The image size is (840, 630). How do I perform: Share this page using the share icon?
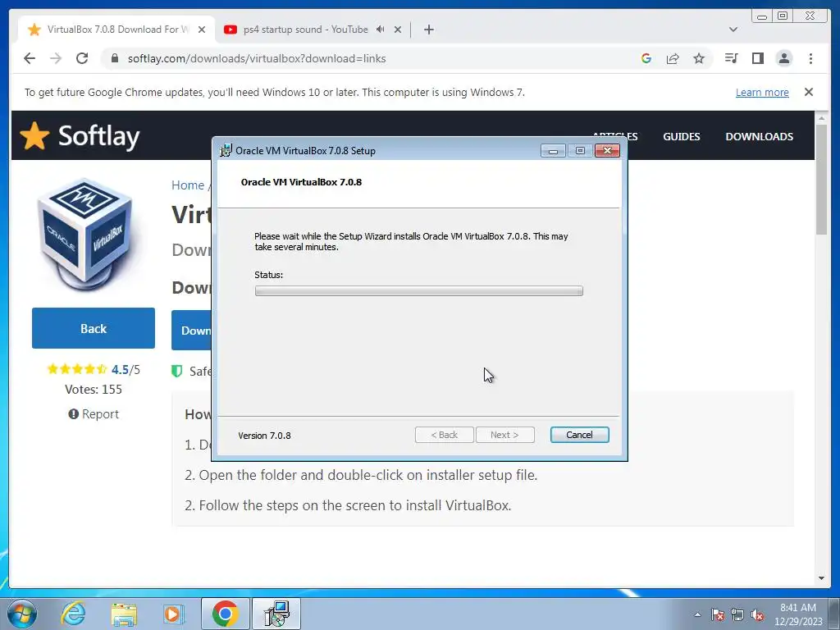673,58
